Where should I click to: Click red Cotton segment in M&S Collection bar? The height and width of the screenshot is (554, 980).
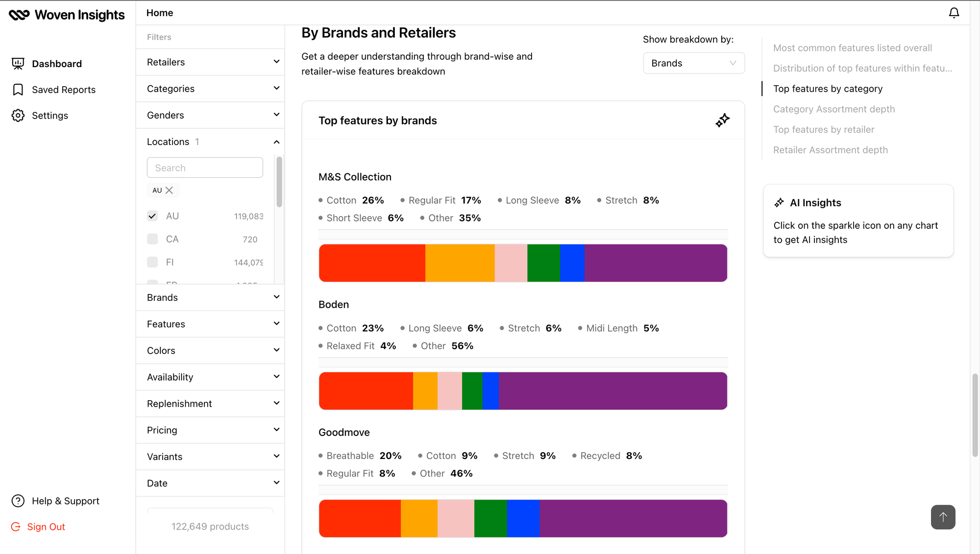(372, 263)
